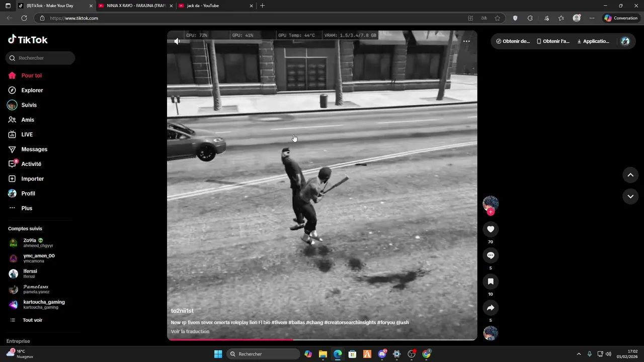Open the creator avatar beside the video
Viewport: 644px width, 362px height.
pos(491,203)
